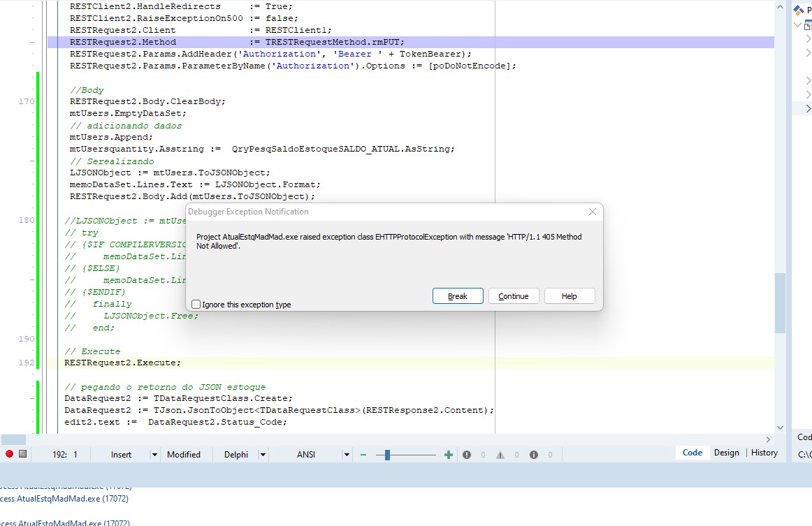
Task: Click the line starting "memoDataSet.Lines.Text := LJSONObject.Format"
Action: pos(195,185)
